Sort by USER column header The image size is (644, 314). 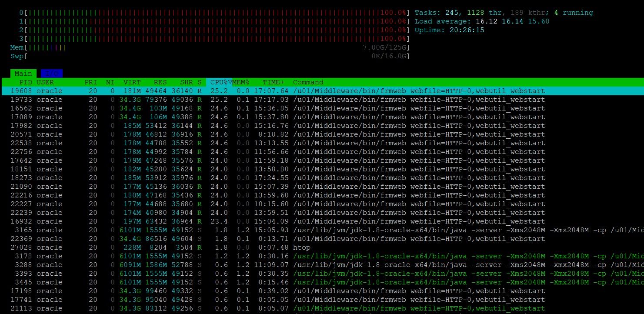coord(45,82)
